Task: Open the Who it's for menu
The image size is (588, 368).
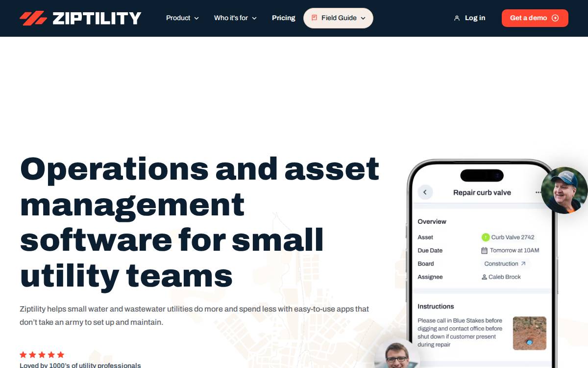Action: click(235, 18)
